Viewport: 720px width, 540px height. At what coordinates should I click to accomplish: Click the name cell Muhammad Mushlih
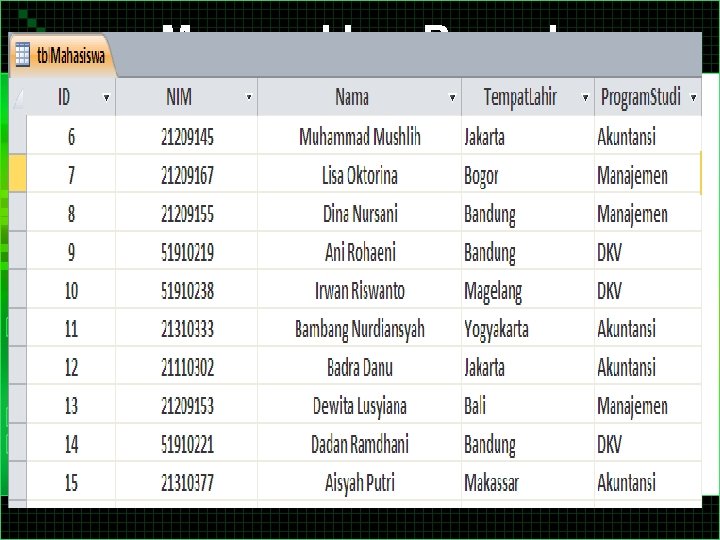360,136
